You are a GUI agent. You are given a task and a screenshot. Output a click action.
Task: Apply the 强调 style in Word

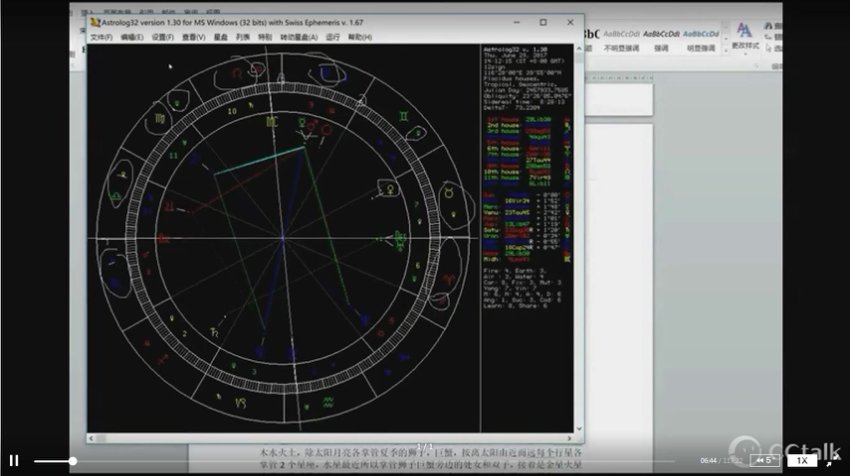click(661, 40)
